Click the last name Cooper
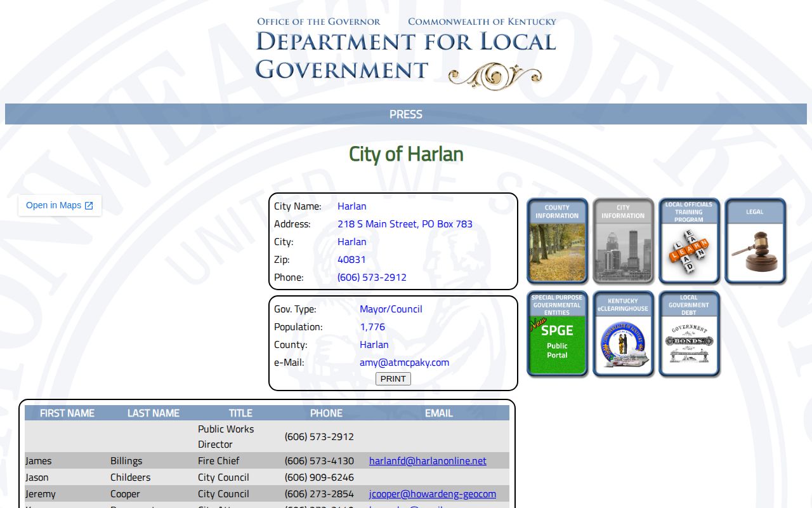This screenshot has height=508, width=812. (x=126, y=494)
